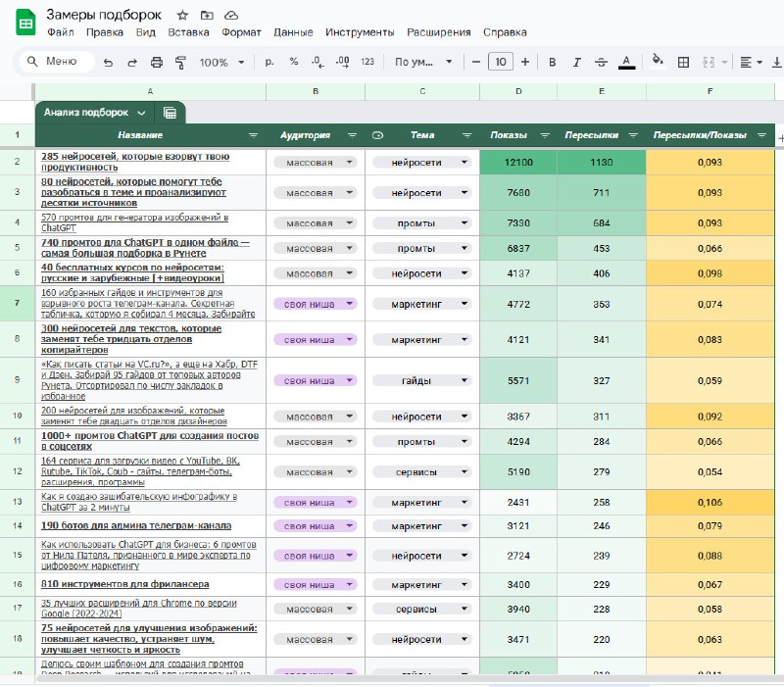Open the Правка menu
This screenshot has height=687, width=784.
pyautogui.click(x=105, y=32)
